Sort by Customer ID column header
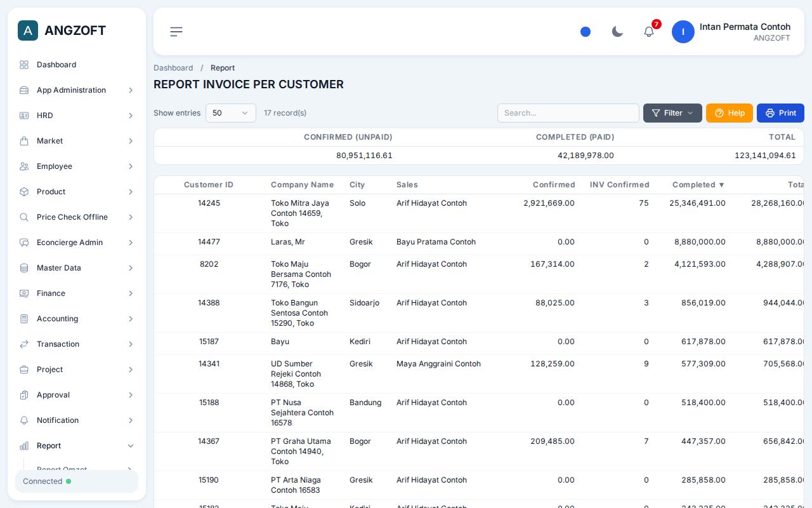The image size is (812, 508). pyautogui.click(x=209, y=185)
